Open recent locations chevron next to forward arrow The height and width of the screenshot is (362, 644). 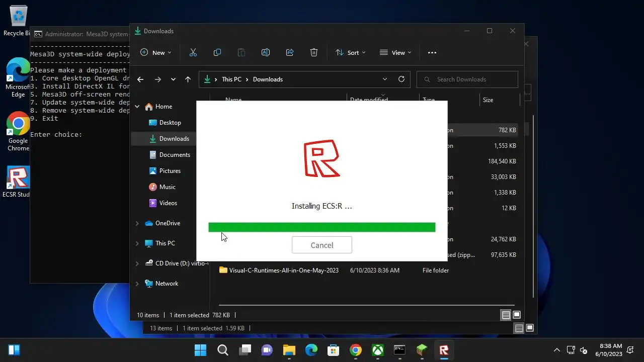tap(173, 79)
